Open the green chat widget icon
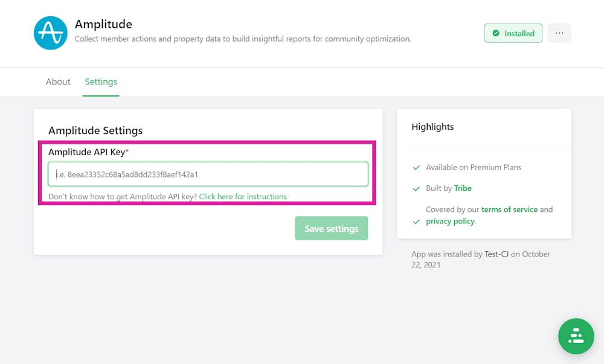604x364 pixels. click(576, 336)
